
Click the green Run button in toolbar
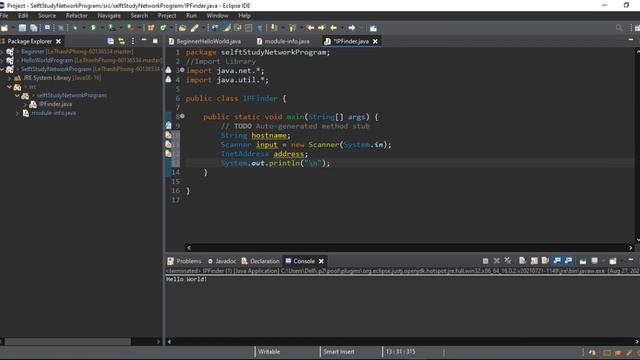click(93, 28)
